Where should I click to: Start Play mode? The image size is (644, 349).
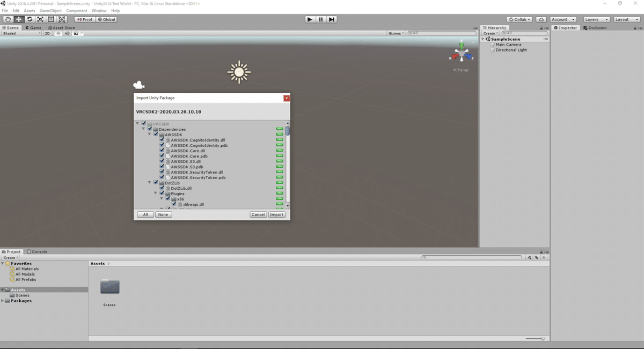pos(310,19)
